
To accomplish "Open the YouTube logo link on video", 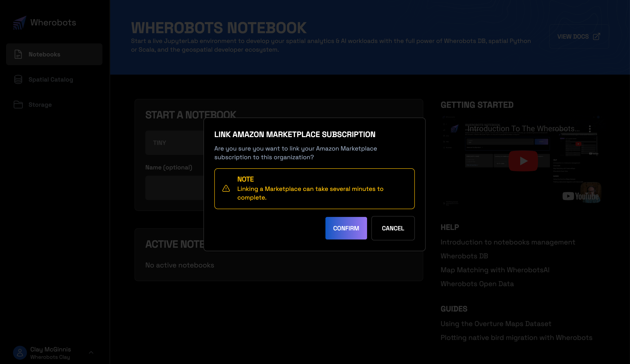I will coord(581,196).
